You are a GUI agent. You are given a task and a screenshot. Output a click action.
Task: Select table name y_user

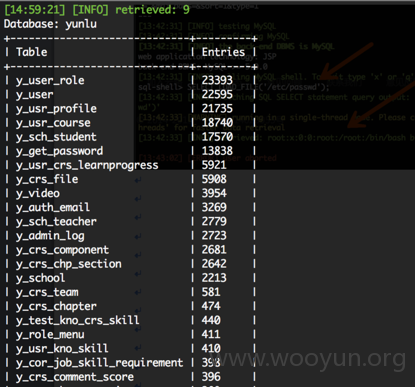(x=34, y=95)
